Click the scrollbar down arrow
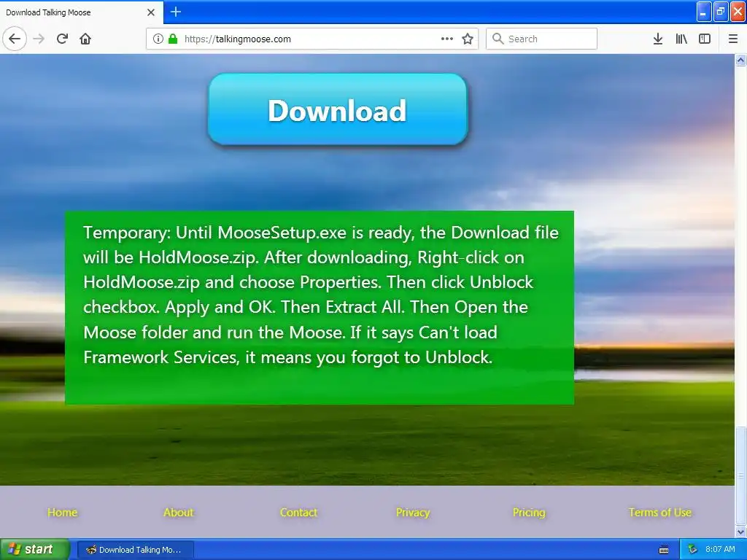The height and width of the screenshot is (560, 747). coord(741,532)
